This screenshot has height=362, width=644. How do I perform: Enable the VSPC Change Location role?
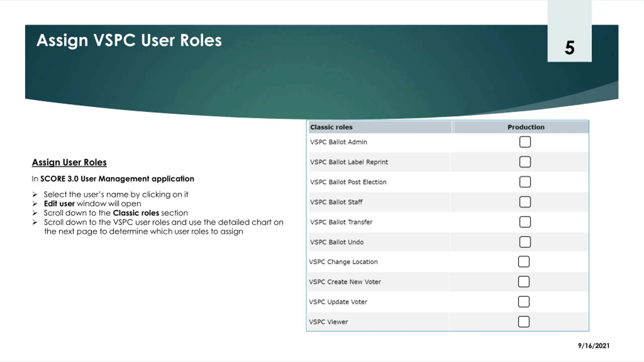(524, 262)
